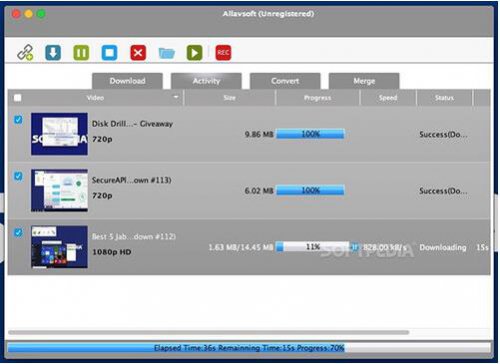Uncheck the Best 5 Jab row checkbox

(x=18, y=232)
